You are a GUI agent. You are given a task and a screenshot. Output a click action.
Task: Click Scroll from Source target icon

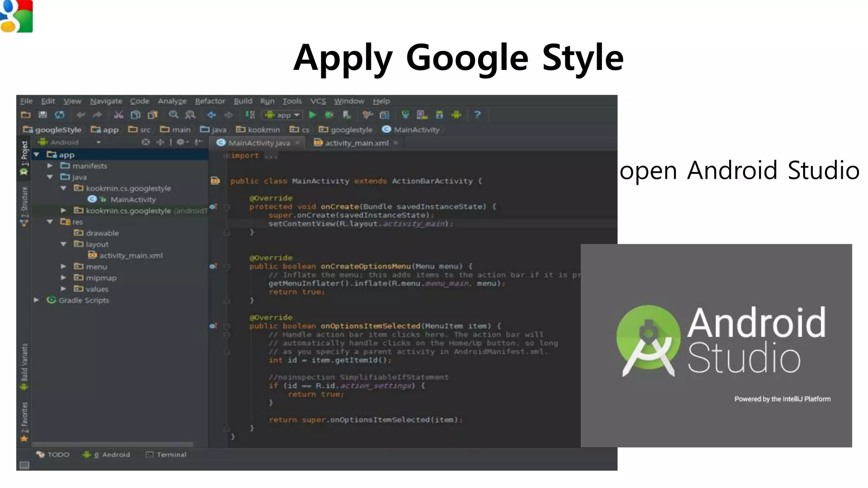click(146, 142)
